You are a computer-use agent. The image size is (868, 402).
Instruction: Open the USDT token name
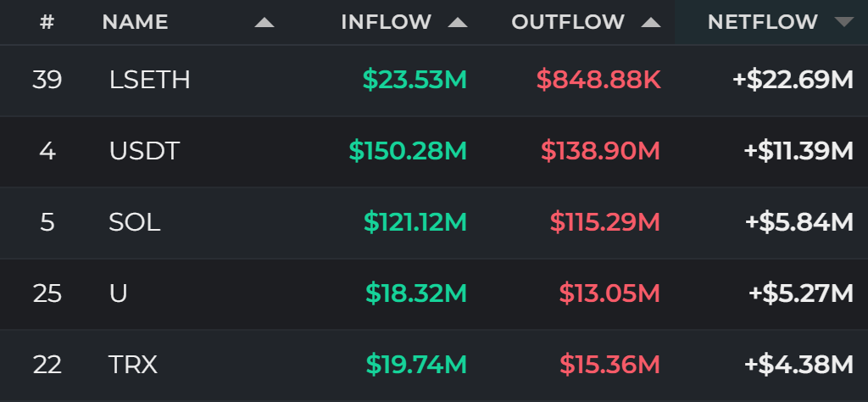(x=144, y=151)
